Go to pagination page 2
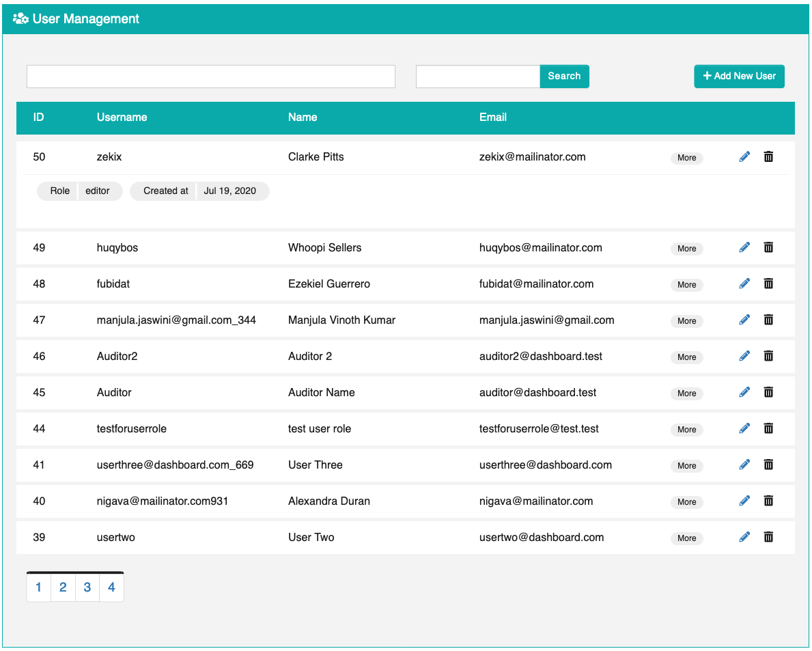 click(x=63, y=587)
